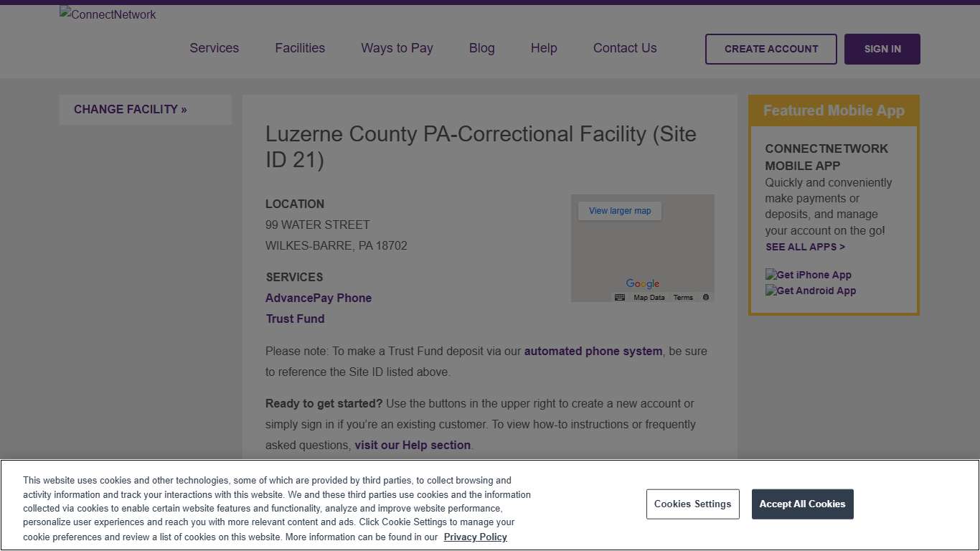Open Cookies Settings
The width and height of the screenshot is (980, 551).
point(692,504)
